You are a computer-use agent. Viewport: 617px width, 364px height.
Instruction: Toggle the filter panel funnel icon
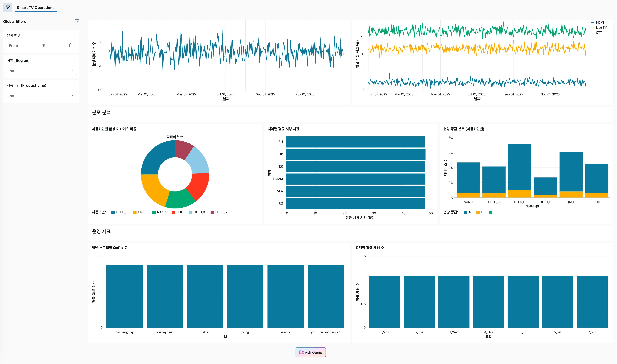[x=8, y=7]
